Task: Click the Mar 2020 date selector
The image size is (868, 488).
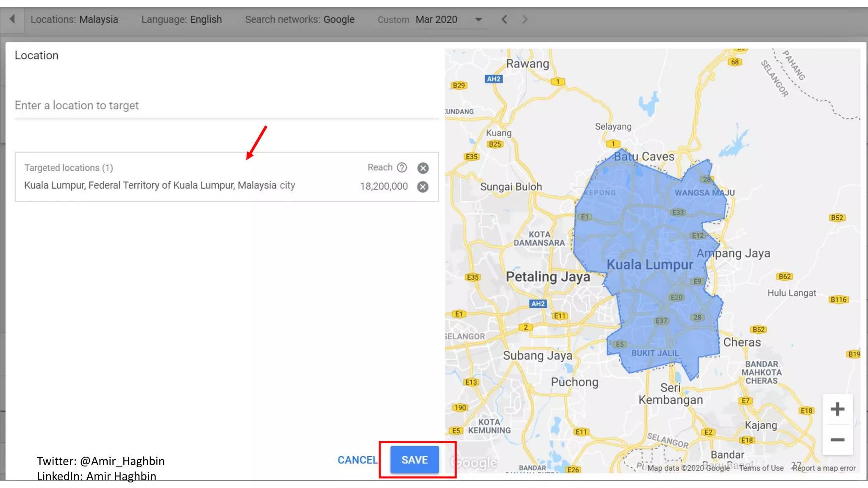Action: click(436, 19)
